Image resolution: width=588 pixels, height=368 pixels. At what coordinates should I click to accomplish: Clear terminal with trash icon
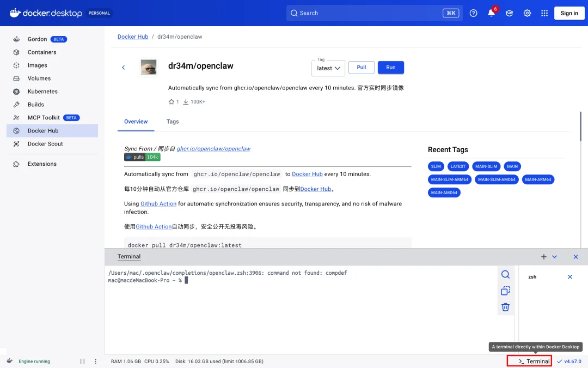click(505, 307)
